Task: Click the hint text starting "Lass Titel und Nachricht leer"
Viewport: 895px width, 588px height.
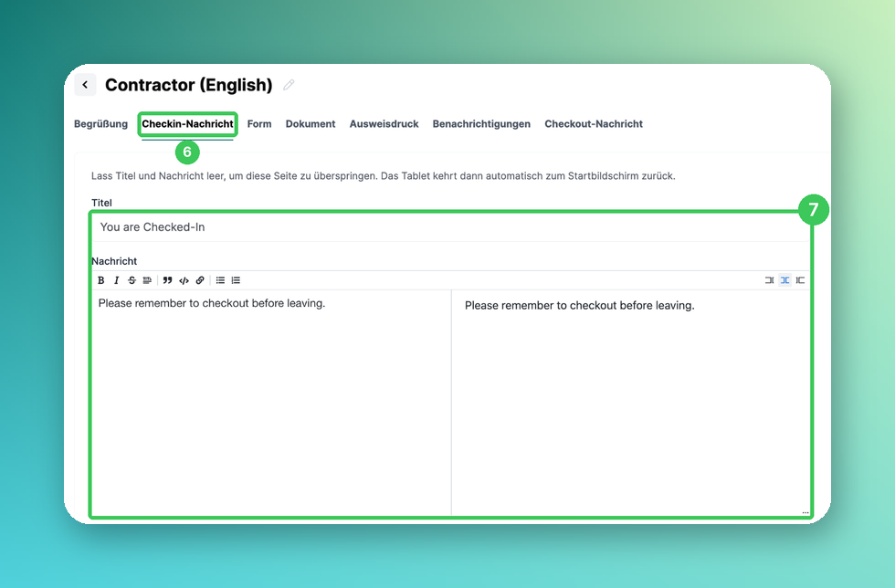Action: pos(383,176)
